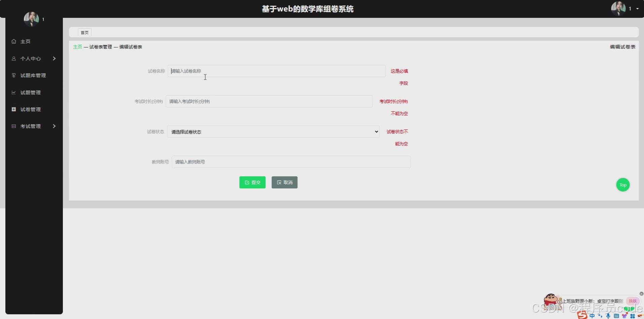Open 试卷管理 menu item
This screenshot has width=644, height=319.
(x=31, y=109)
